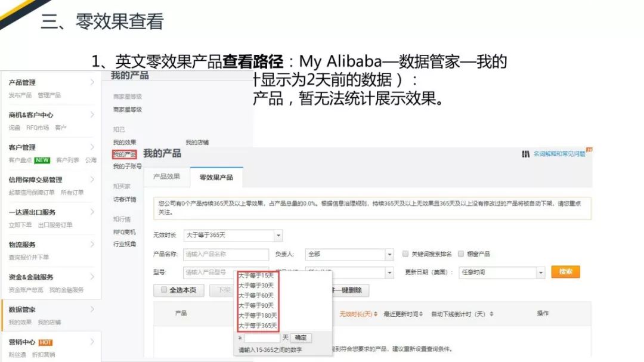The width and height of the screenshot is (644, 362).
Task: Open the 更新日期 dropdown showing 任意时间
Action: click(540, 273)
